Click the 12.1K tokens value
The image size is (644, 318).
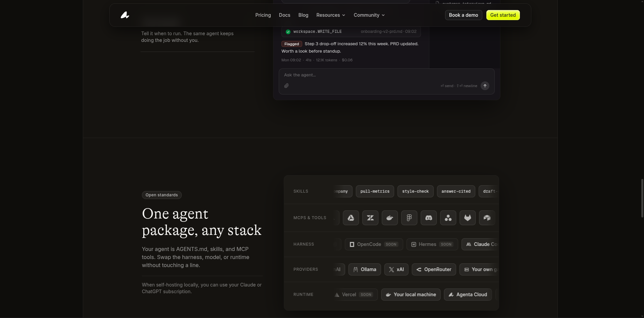point(326,60)
